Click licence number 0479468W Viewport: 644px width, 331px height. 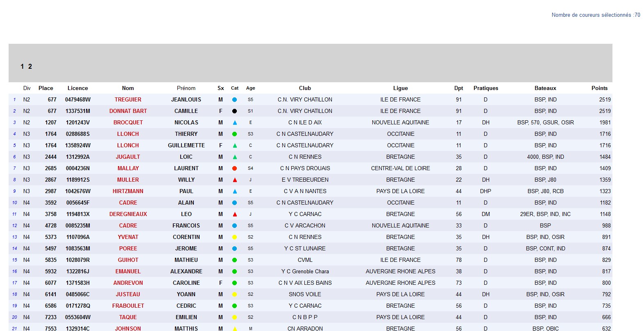point(78,99)
